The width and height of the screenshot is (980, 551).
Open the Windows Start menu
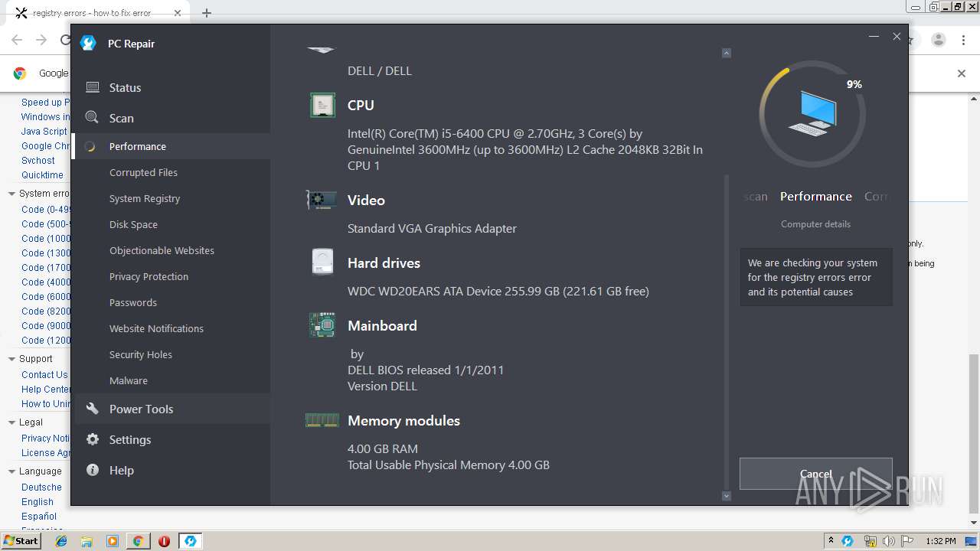(x=21, y=540)
